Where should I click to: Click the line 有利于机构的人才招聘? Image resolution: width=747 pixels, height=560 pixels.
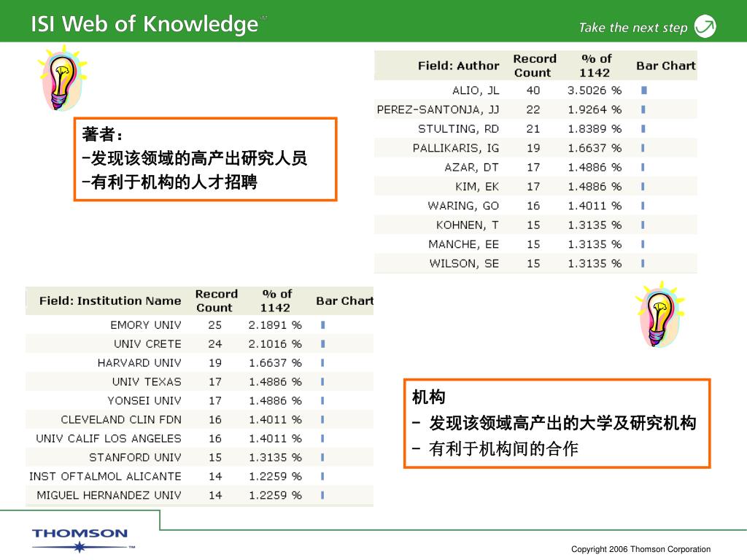pyautogui.click(x=170, y=182)
